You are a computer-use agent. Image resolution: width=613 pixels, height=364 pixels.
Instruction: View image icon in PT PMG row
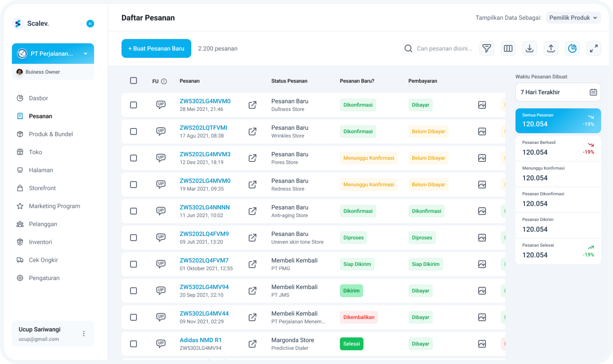pos(482,264)
